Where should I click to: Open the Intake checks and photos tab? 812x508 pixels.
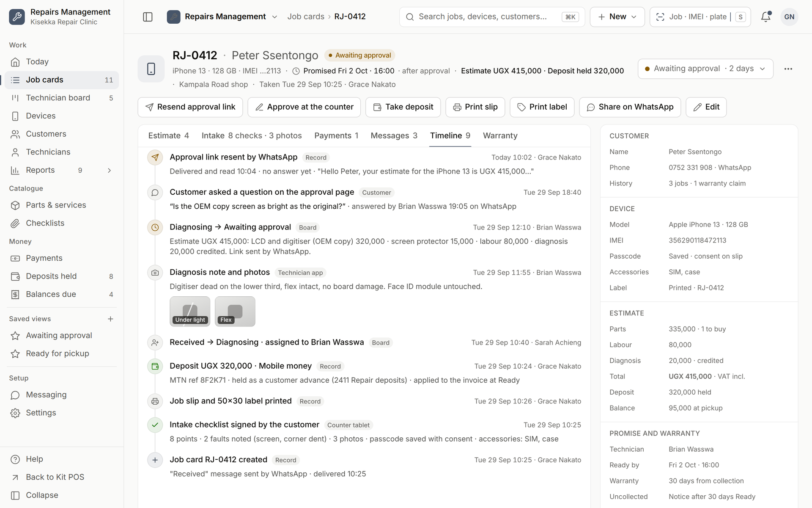[x=252, y=135]
